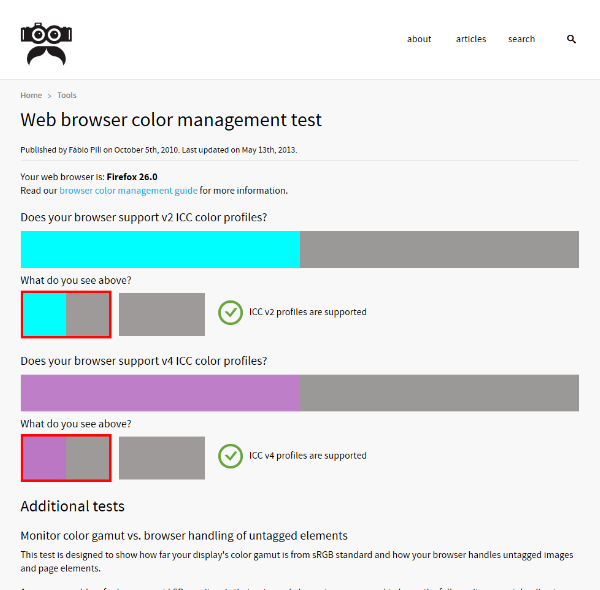The width and height of the screenshot is (600, 590).
Task: Go to Home breadcrumb link
Action: pyautogui.click(x=31, y=95)
